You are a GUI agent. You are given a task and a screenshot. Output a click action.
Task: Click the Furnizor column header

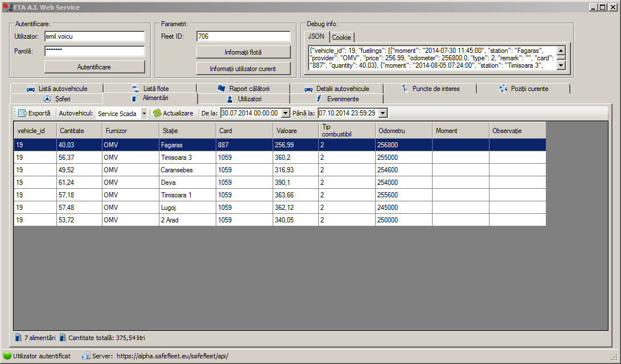pyautogui.click(x=130, y=131)
